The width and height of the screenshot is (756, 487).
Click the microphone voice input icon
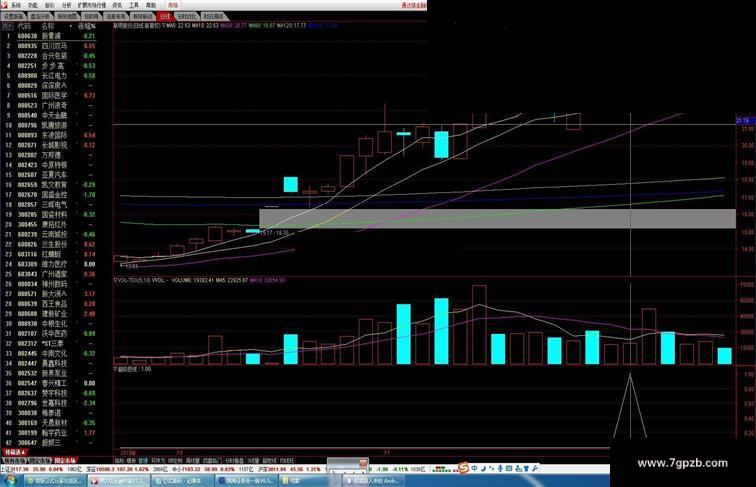500,468
